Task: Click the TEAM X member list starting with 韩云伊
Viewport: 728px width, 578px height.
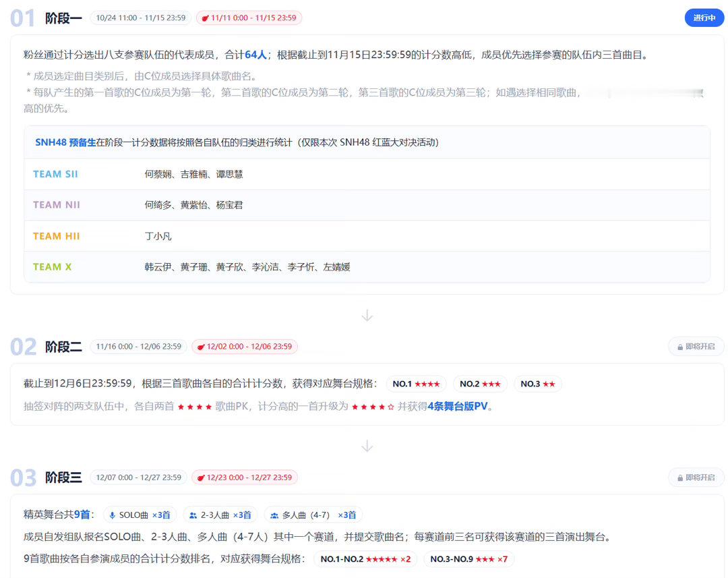Action: (x=247, y=267)
